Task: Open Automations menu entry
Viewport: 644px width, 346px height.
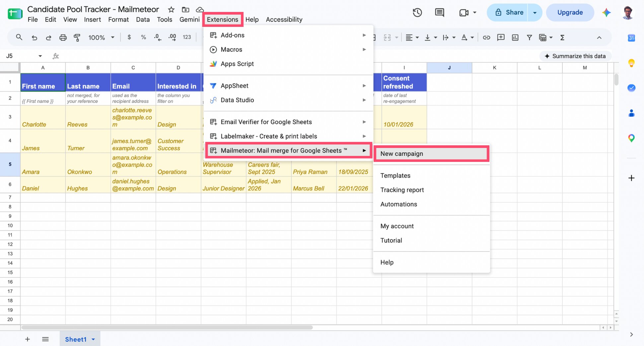Action: (431, 204)
